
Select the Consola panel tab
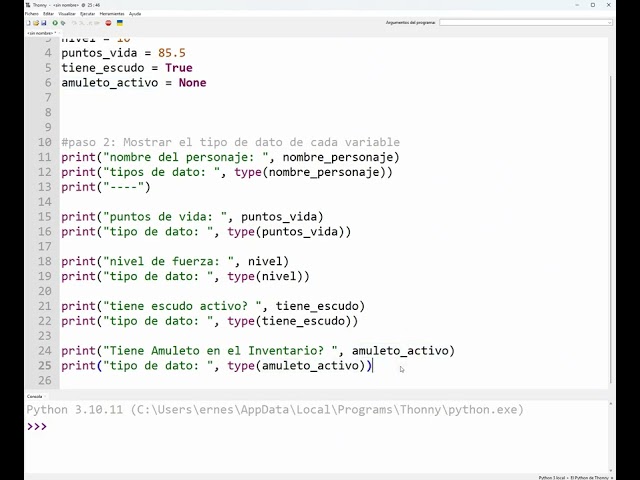point(35,396)
